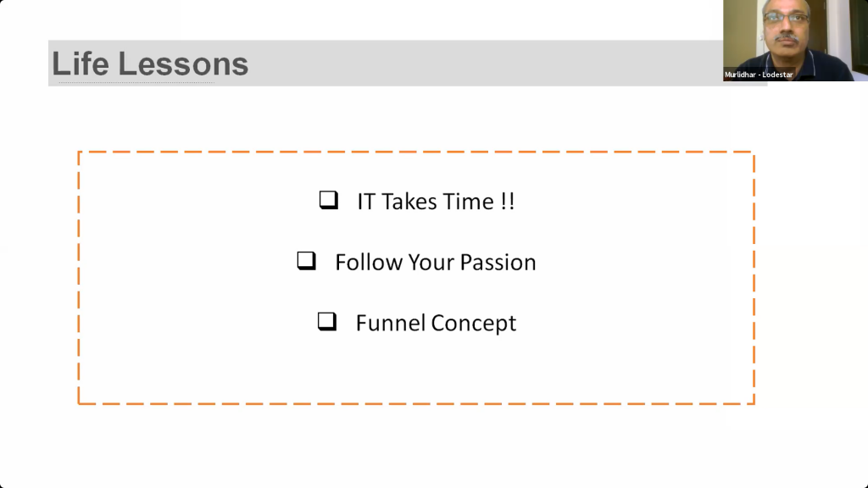
Task: Tick the checkbox beside Funnel Concept
Action: click(x=327, y=321)
